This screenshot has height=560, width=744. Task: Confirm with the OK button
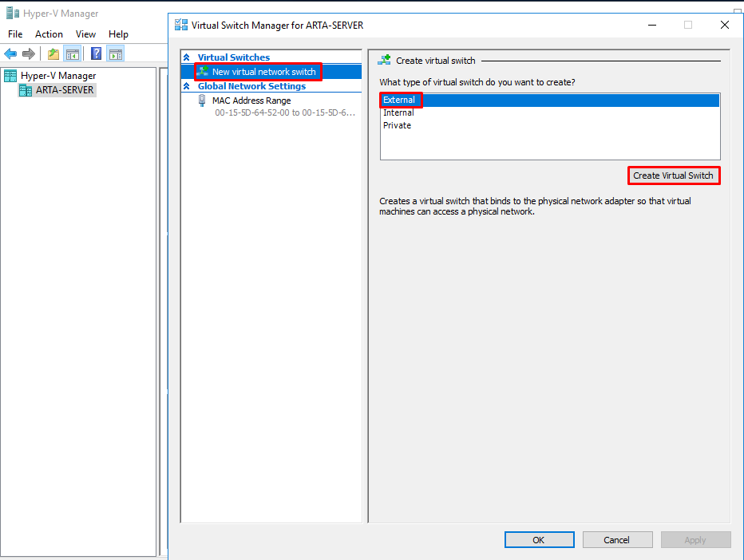[540, 540]
